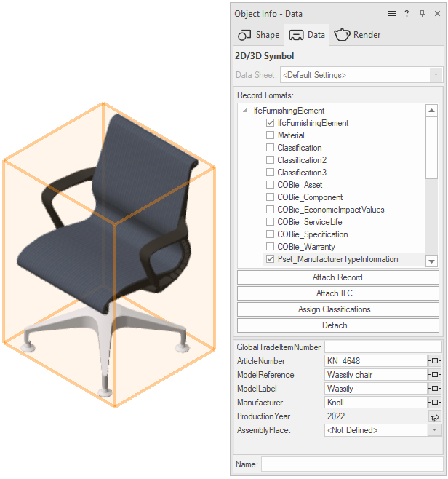Click the Attach Record button
Screen dimensions: 448x479
click(x=337, y=277)
